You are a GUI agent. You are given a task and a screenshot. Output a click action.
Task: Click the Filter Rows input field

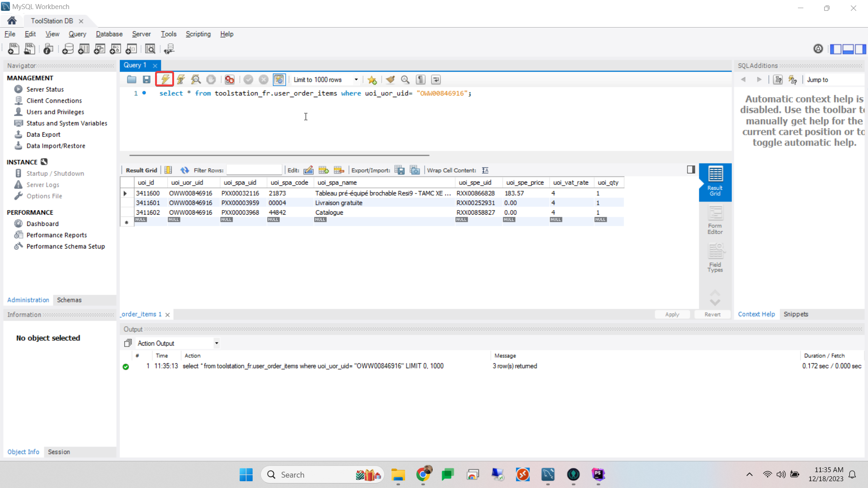pyautogui.click(x=254, y=170)
